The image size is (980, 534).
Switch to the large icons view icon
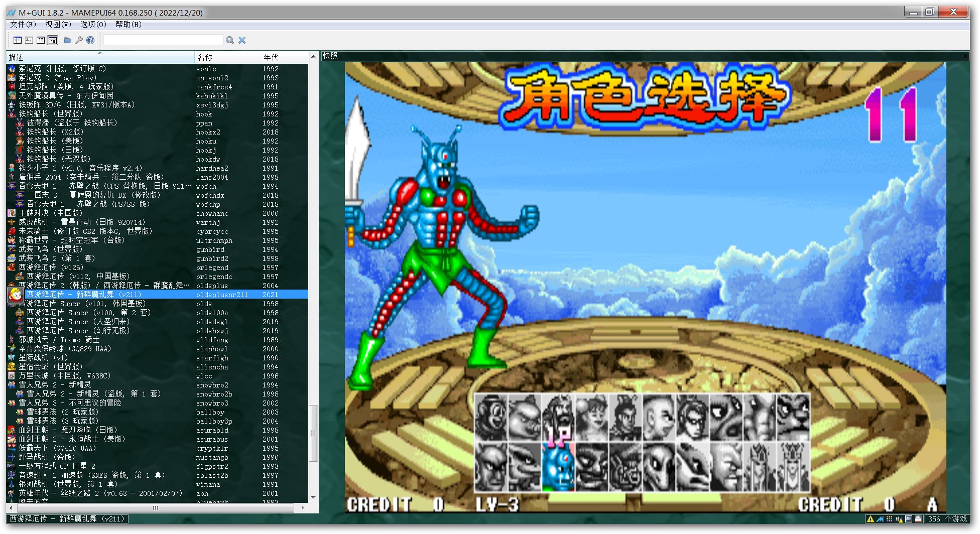pos(29,40)
